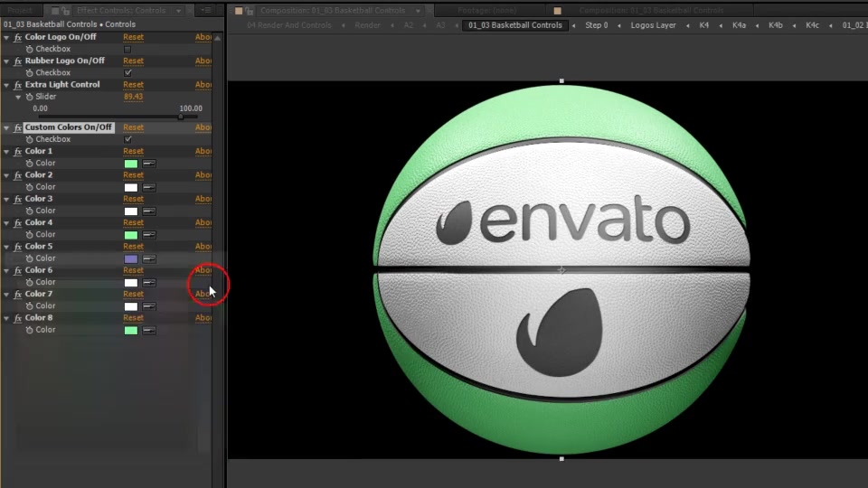Enable the Color Logo On/Off checkbox
The width and height of the screenshot is (868, 488).
[127, 49]
